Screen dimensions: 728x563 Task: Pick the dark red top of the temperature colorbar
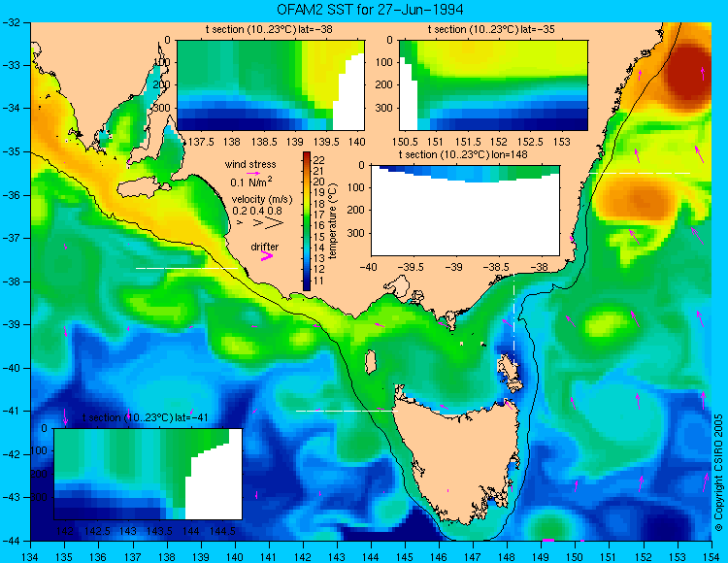(307, 156)
